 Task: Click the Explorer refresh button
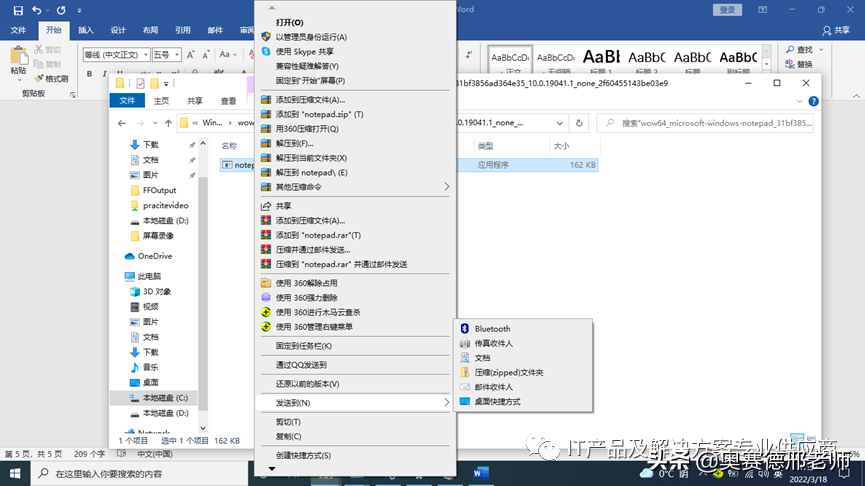[x=579, y=123]
